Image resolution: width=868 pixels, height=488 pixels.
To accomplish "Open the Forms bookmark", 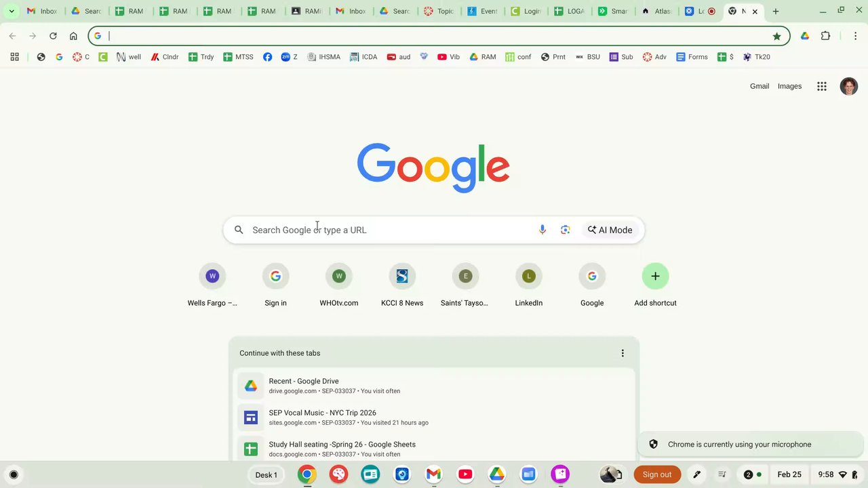I will 692,57.
